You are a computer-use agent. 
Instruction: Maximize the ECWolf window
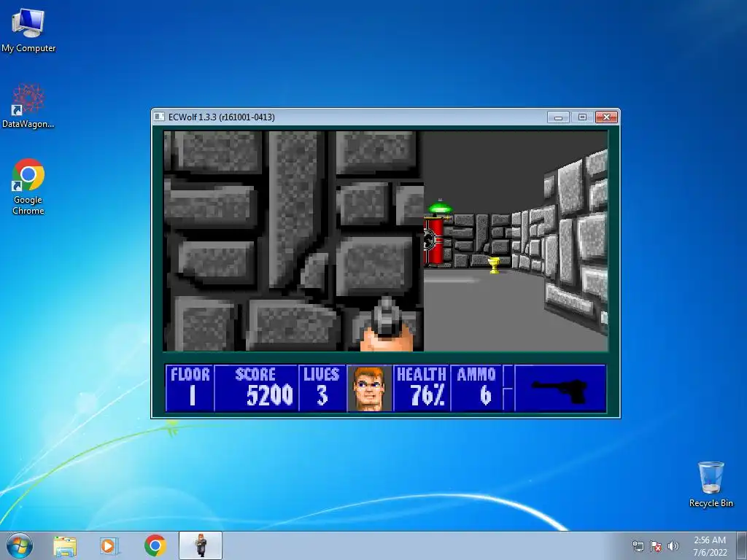[582, 117]
